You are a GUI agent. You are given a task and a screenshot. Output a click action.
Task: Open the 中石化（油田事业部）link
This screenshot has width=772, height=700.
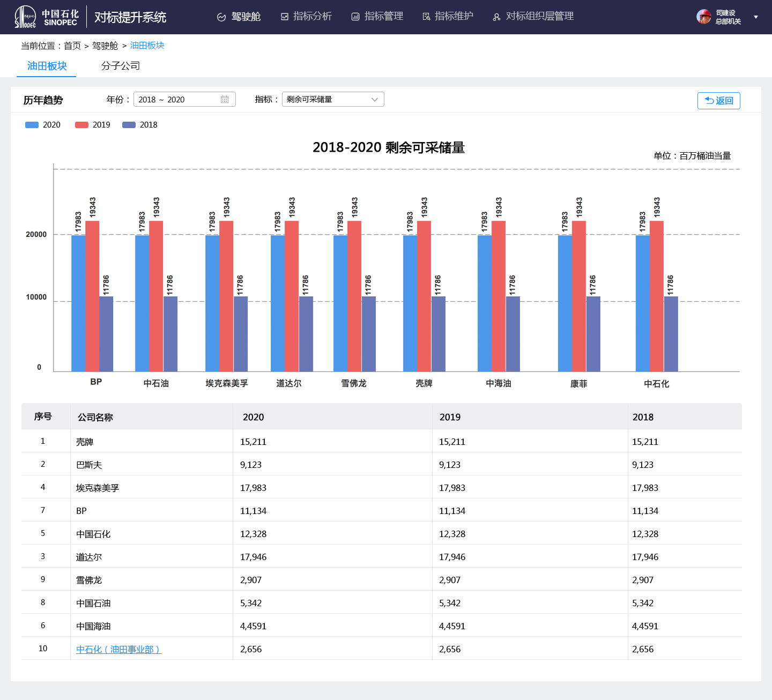[118, 650]
